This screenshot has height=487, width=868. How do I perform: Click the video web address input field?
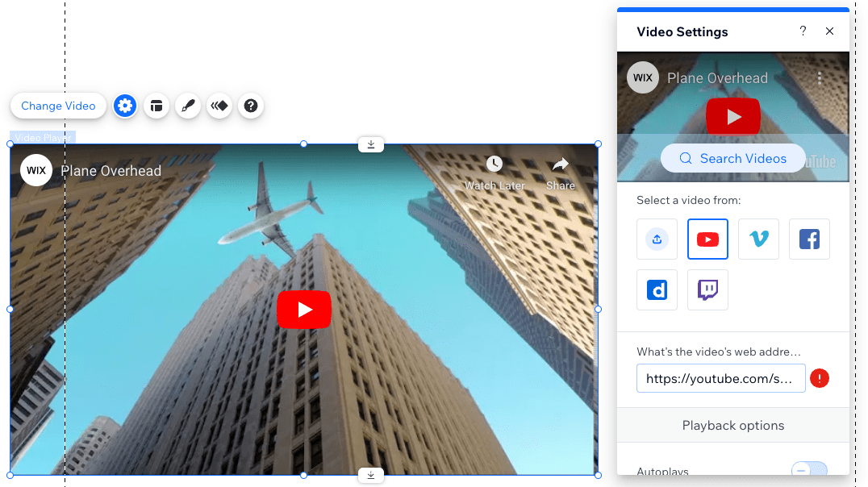coord(720,378)
